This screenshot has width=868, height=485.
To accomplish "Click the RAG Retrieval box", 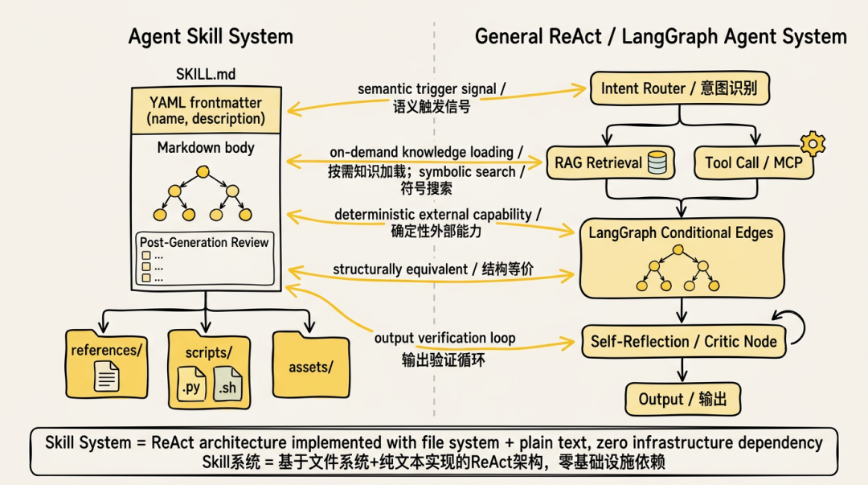I will click(611, 162).
